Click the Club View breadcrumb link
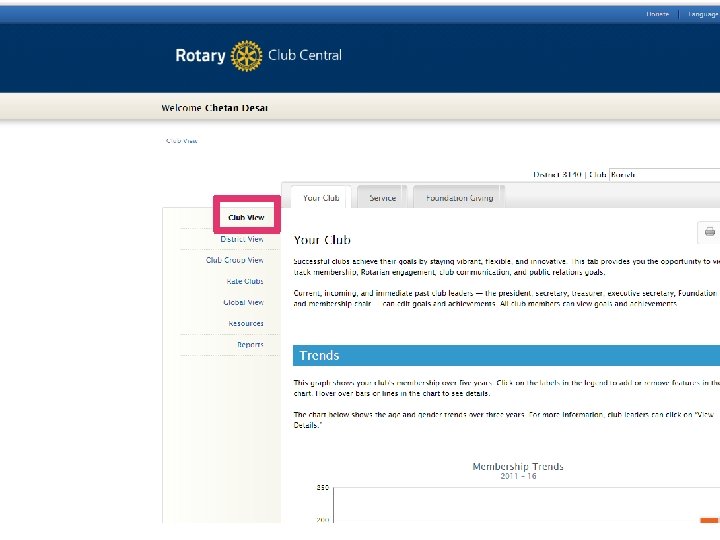The image size is (720, 540). (181, 141)
